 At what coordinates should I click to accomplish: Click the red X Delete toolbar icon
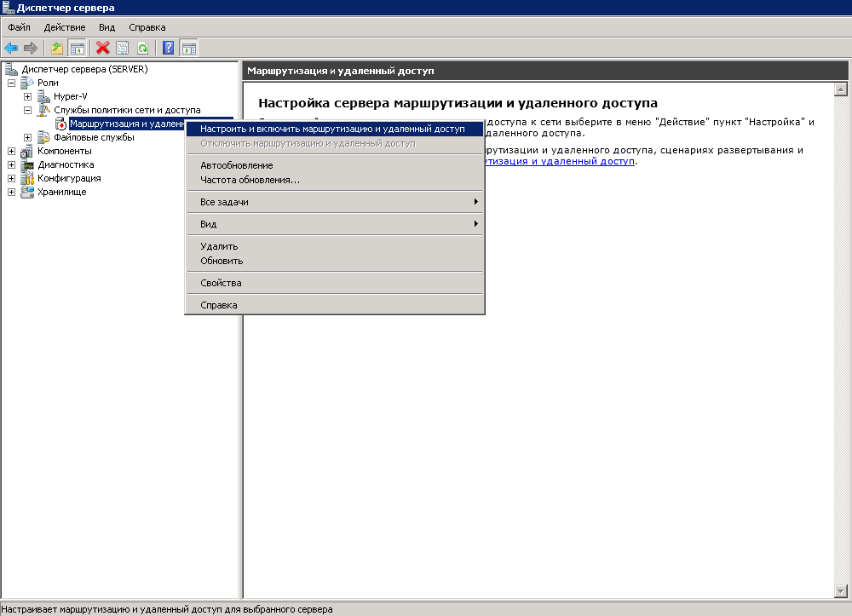coord(103,49)
